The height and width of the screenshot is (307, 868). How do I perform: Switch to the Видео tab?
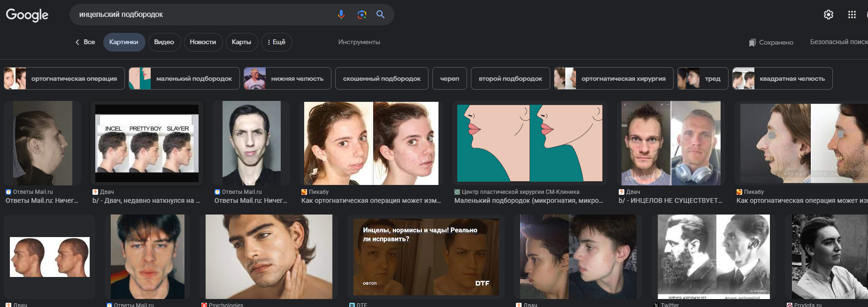[164, 42]
